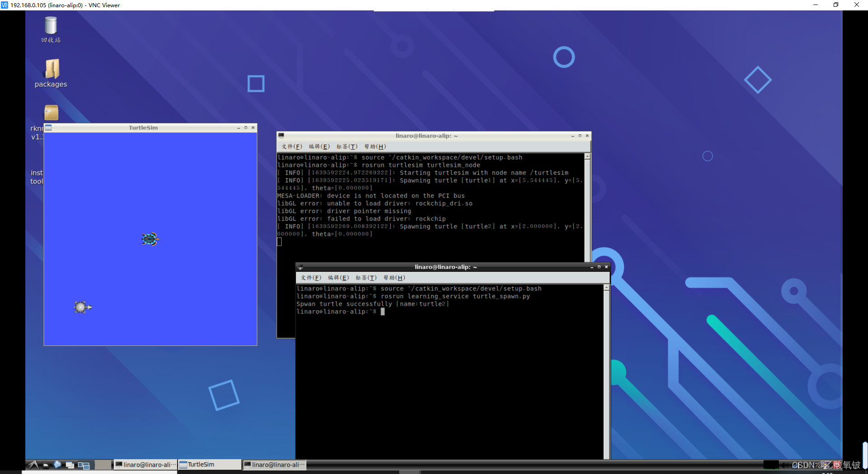
Task: Open 帮助(H) menu in the front terminal
Action: (x=394, y=278)
